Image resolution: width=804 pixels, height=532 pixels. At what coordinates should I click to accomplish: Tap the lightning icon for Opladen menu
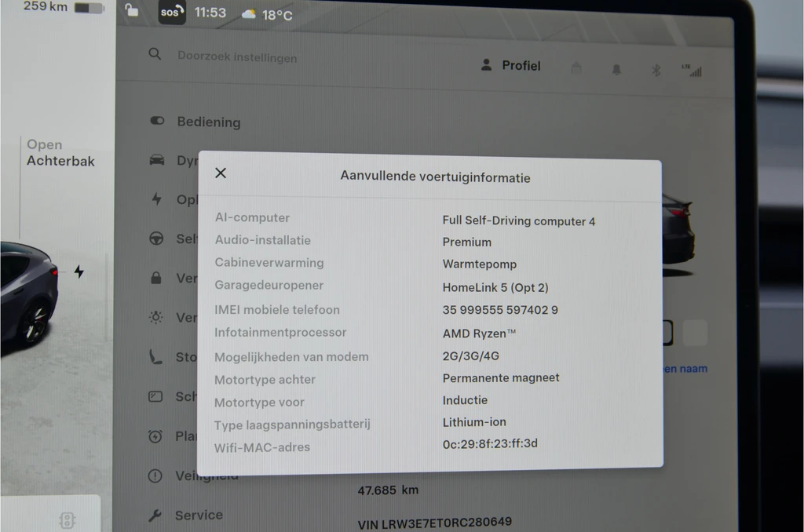point(157,199)
